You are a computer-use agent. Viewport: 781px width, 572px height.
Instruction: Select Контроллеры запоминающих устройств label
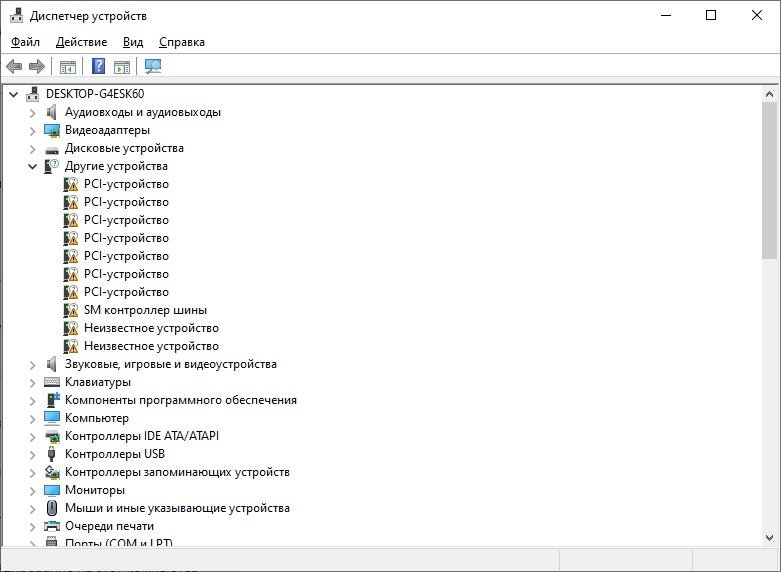[177, 472]
